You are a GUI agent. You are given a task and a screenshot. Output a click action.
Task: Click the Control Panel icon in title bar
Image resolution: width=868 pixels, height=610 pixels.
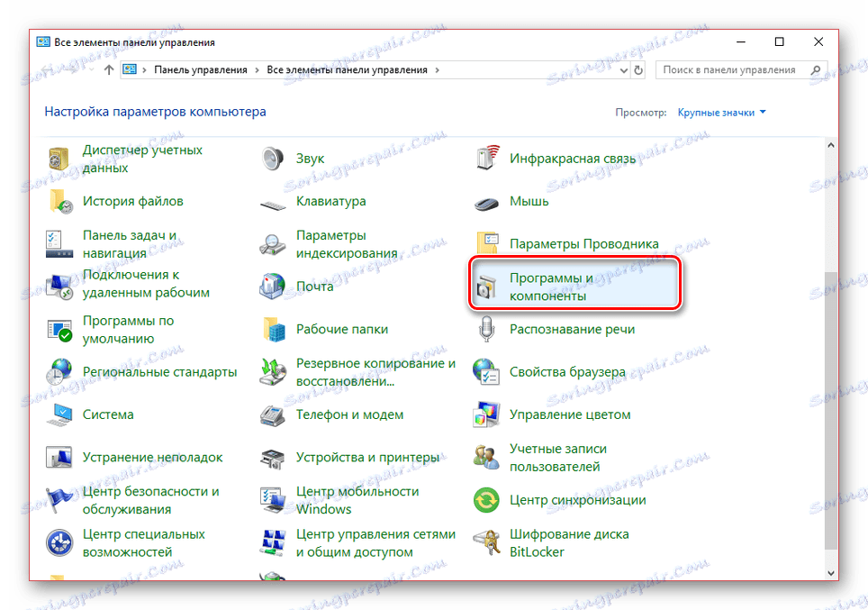click(x=43, y=42)
